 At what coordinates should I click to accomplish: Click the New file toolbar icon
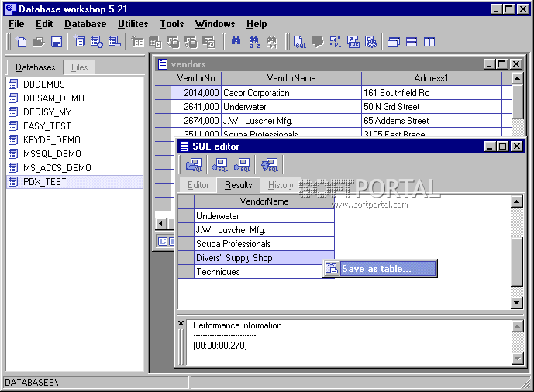pyautogui.click(x=22, y=42)
